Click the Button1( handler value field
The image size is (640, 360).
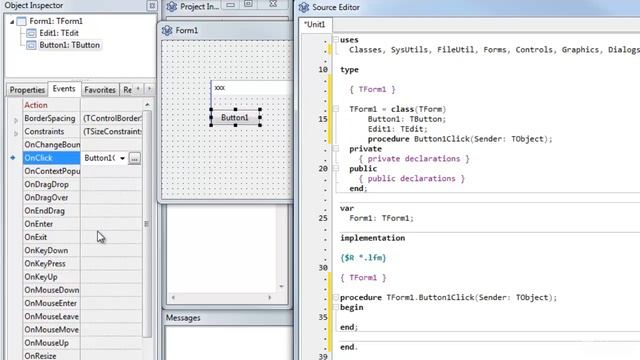click(100, 158)
